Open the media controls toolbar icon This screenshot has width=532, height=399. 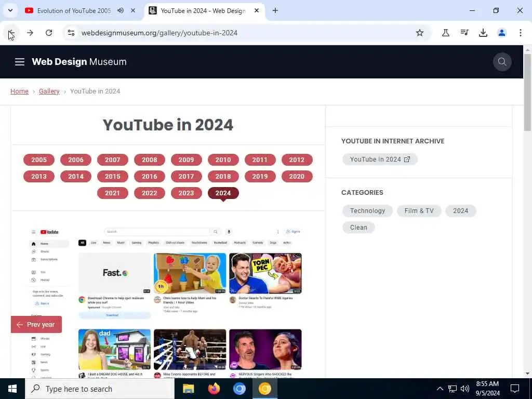pos(464,33)
